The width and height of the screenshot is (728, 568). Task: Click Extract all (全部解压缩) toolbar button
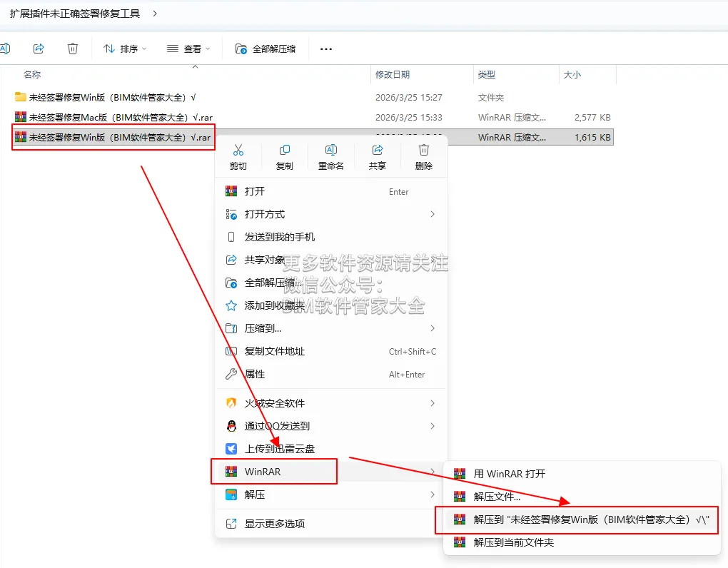[x=266, y=49]
